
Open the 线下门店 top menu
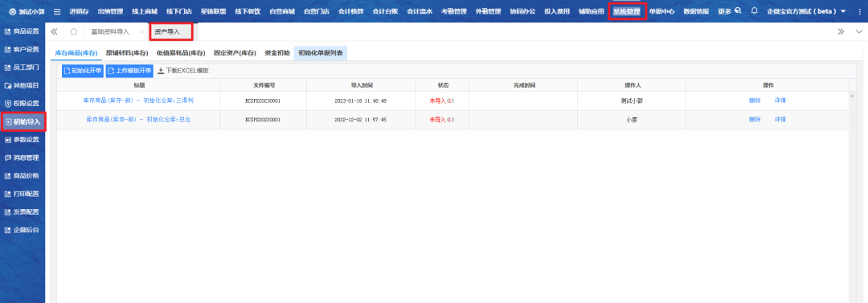(178, 11)
